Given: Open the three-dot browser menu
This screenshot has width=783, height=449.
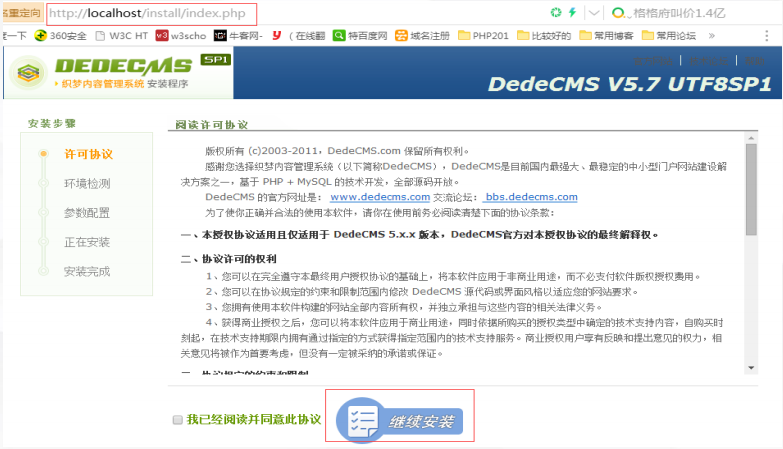Looking at the screenshot, I should coord(767,35).
